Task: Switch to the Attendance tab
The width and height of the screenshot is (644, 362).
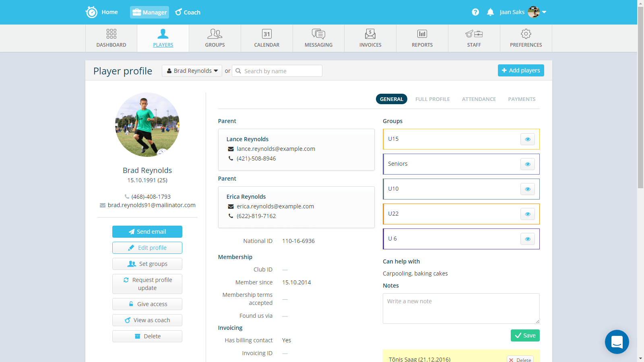Action: click(479, 99)
